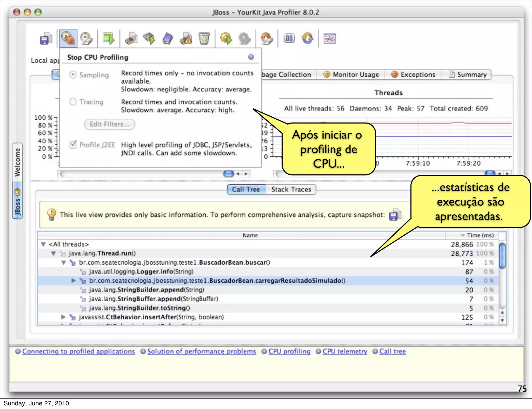Collapse the <All threads> tree node
This screenshot has height=409, width=532.
coord(43,244)
